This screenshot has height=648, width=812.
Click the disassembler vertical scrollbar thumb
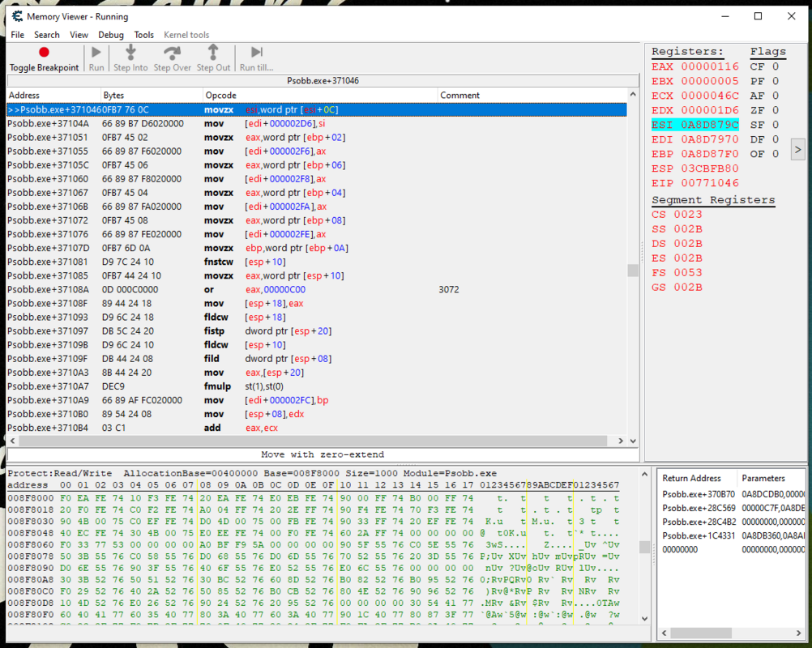click(633, 271)
